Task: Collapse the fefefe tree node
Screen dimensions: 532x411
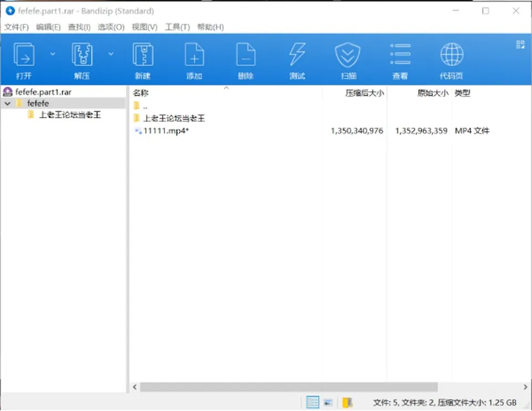Action: (8, 103)
